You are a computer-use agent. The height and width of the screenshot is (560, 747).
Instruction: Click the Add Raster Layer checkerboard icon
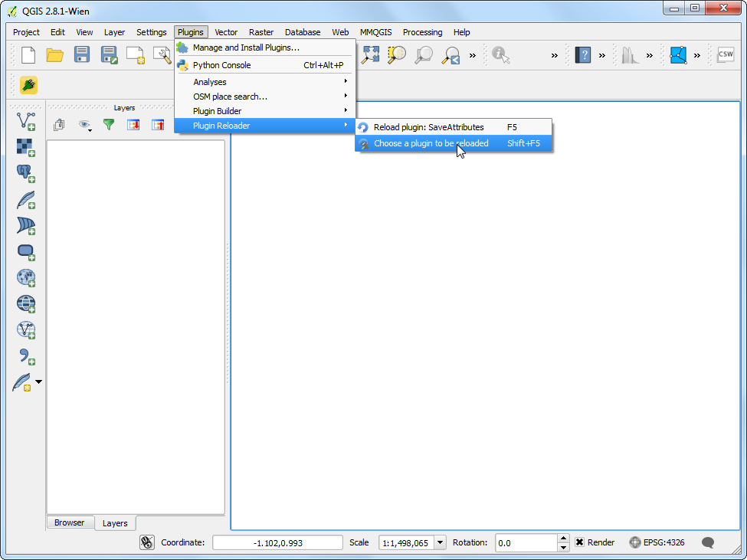pos(26,147)
